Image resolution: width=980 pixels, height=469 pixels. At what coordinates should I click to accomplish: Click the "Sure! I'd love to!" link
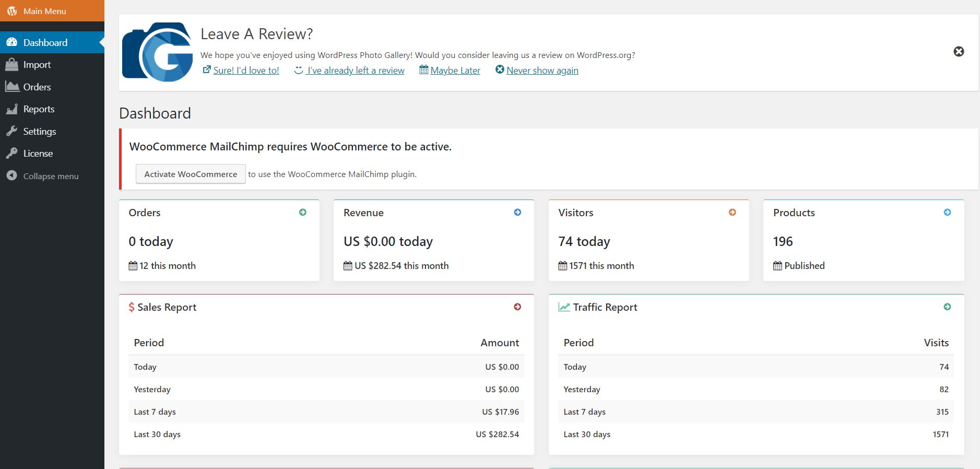coord(246,71)
